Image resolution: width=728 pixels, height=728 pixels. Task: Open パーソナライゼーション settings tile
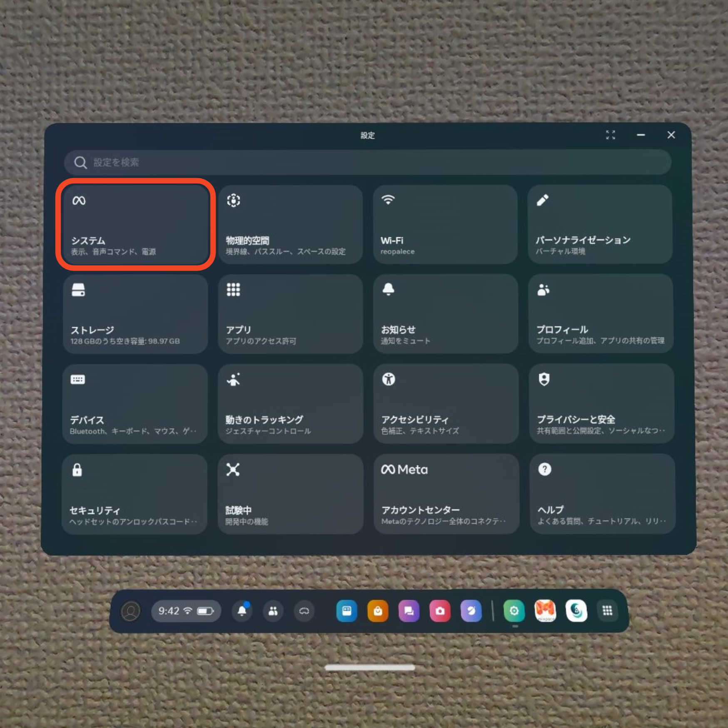601,225
